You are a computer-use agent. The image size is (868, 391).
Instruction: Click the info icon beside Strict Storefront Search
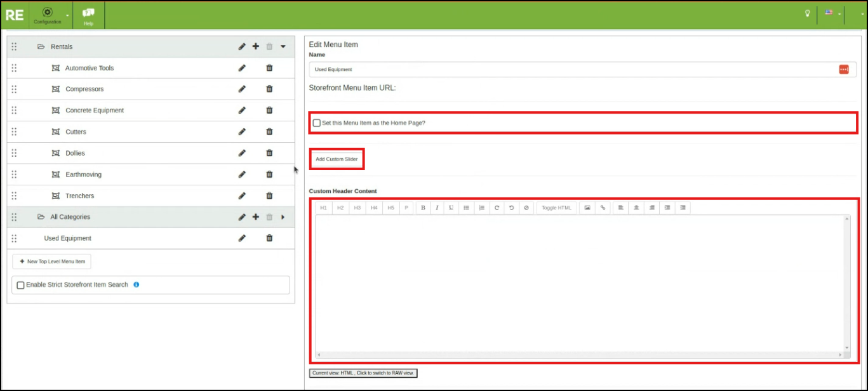point(137,284)
